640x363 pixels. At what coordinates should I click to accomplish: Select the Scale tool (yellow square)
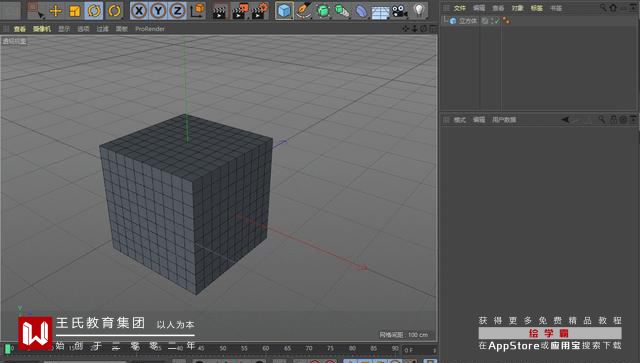click(x=74, y=11)
